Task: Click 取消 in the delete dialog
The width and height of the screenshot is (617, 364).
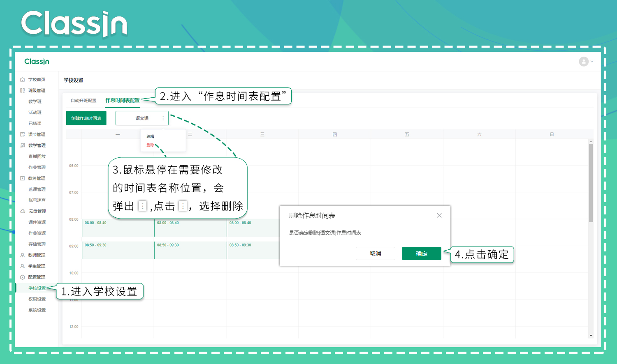Action: (376, 253)
